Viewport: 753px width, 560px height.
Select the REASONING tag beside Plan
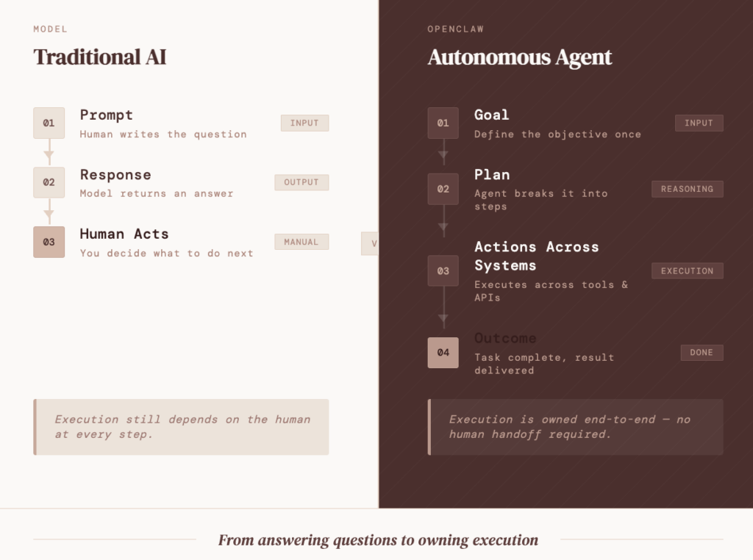point(687,189)
